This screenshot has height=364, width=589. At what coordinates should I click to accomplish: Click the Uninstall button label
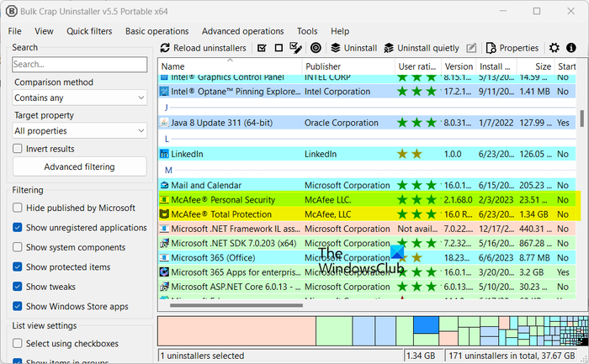tap(360, 48)
